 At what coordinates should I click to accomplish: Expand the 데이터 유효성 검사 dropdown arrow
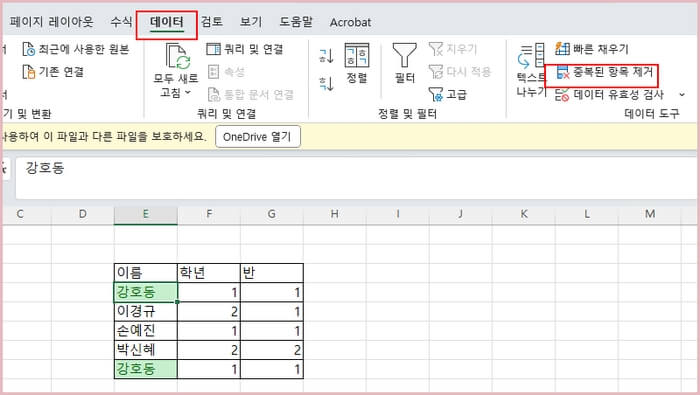coord(682,95)
